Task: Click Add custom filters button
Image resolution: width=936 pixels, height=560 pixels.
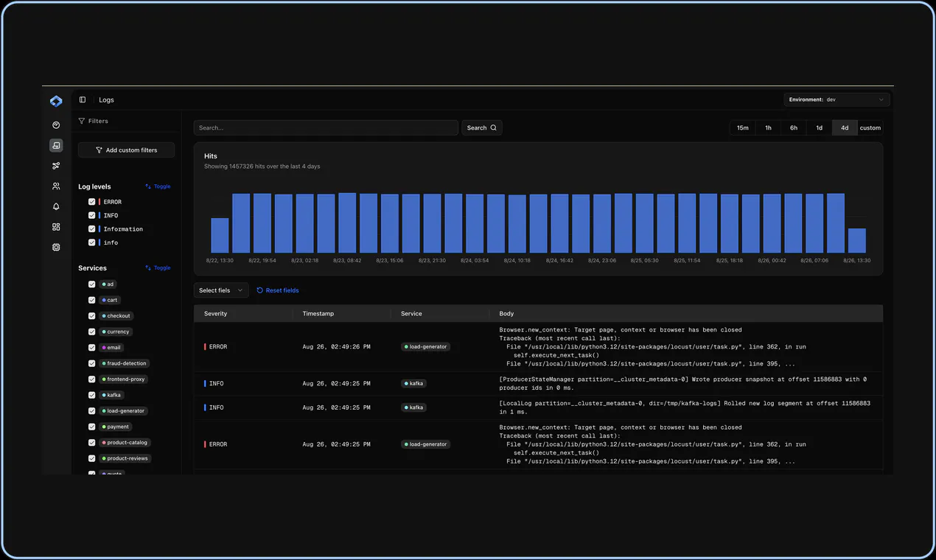Action: tap(126, 150)
